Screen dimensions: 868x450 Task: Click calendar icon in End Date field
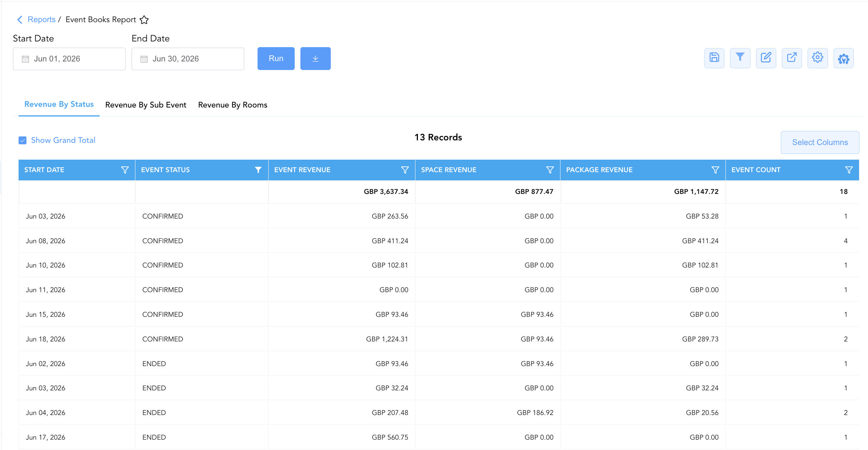(x=144, y=59)
